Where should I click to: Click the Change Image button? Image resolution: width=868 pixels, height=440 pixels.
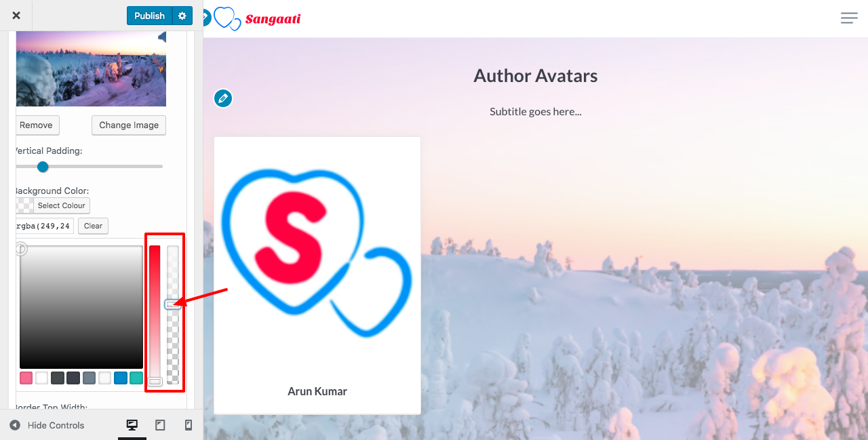(129, 125)
